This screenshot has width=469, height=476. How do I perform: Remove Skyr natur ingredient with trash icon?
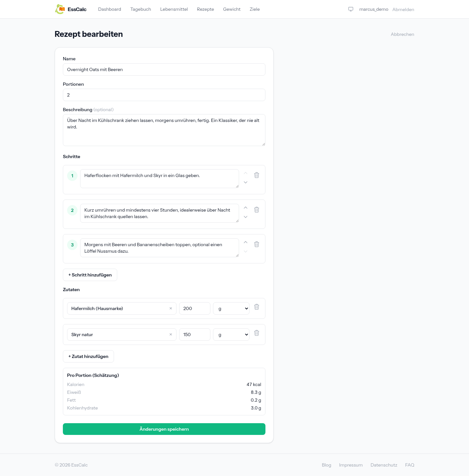point(257,333)
